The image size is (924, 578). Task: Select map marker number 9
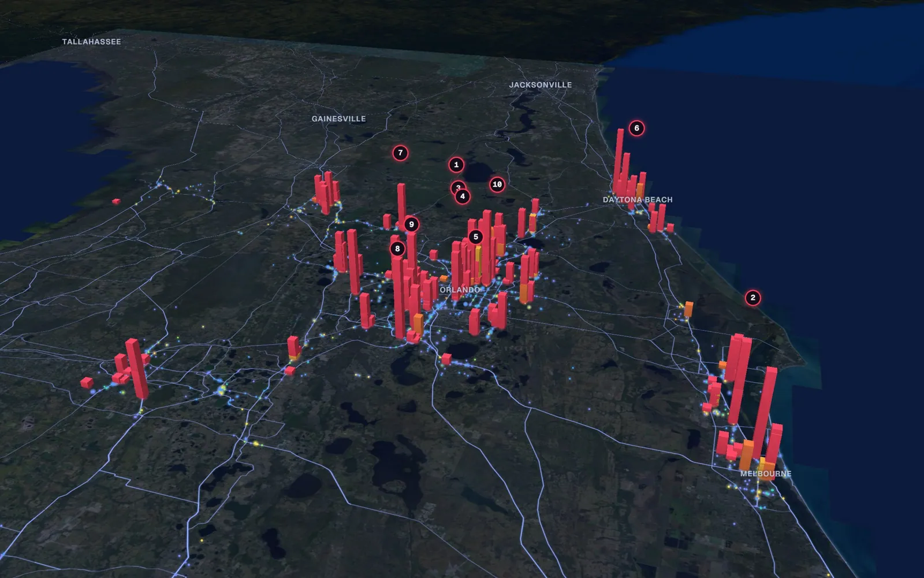coord(411,224)
